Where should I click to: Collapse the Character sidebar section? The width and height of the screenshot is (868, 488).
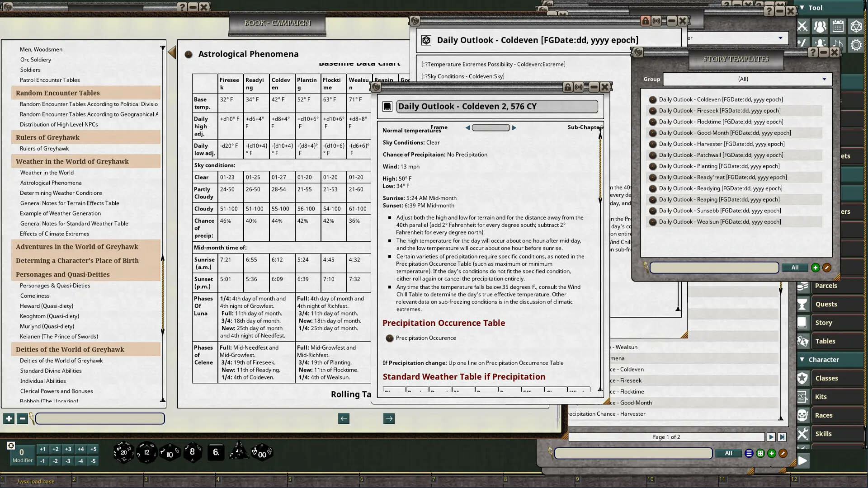(802, 359)
